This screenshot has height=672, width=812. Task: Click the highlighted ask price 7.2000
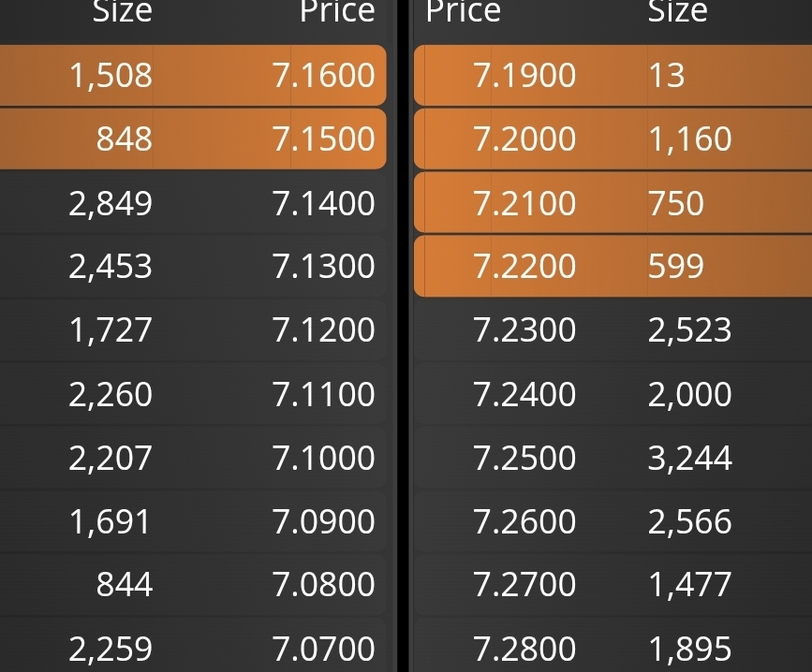tap(524, 139)
